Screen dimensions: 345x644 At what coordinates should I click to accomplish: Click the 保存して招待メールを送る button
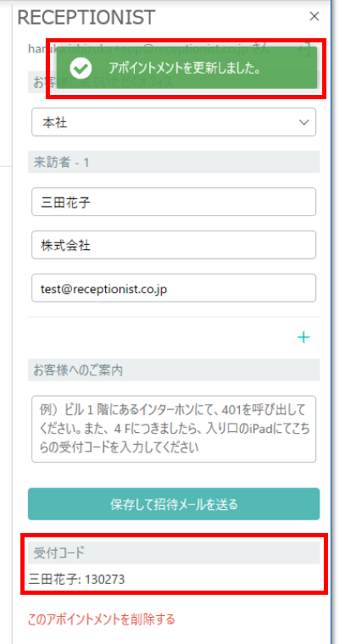coord(174,504)
